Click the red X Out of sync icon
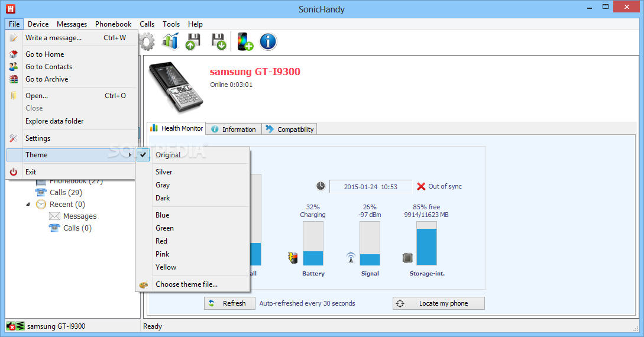This screenshot has width=644, height=337. [x=421, y=186]
